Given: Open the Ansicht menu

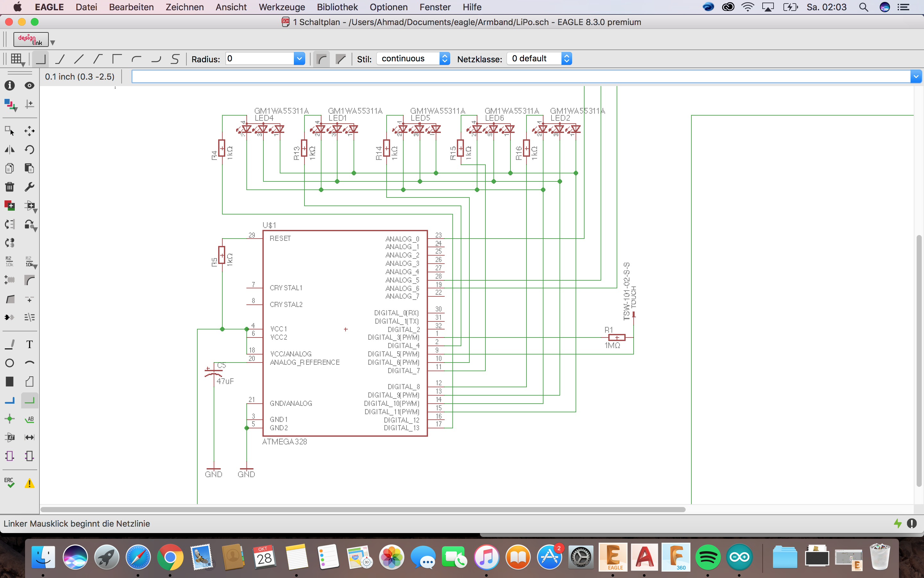Looking at the screenshot, I should pyautogui.click(x=231, y=7).
